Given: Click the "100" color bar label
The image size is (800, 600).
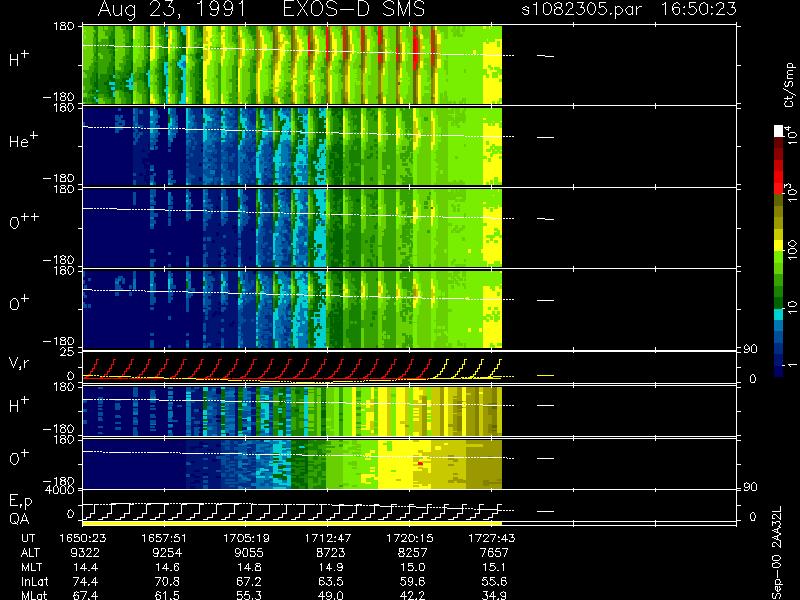Looking at the screenshot, I should click(x=791, y=250).
